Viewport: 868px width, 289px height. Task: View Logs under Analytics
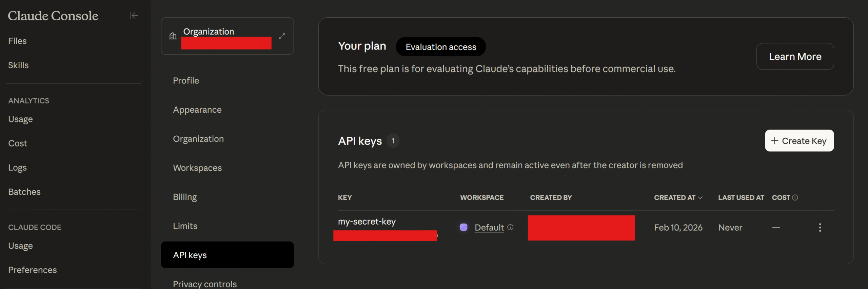click(17, 168)
